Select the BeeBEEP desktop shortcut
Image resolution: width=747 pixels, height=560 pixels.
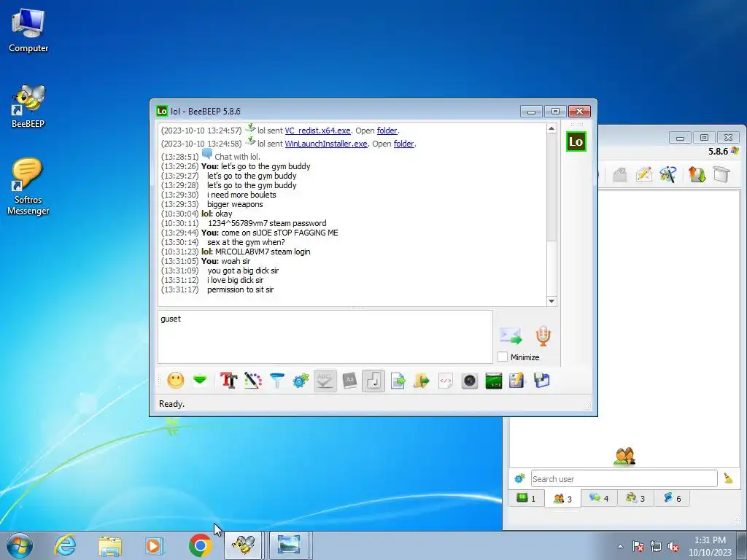[28, 106]
